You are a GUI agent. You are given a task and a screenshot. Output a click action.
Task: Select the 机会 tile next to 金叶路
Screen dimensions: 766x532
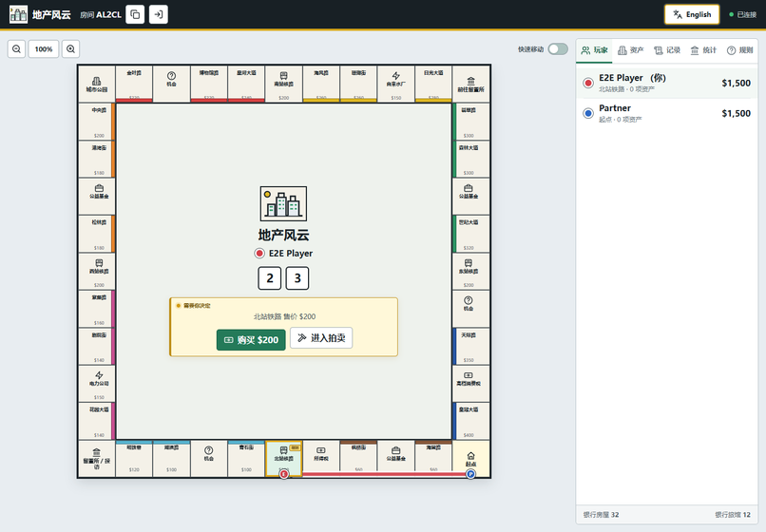(171, 84)
